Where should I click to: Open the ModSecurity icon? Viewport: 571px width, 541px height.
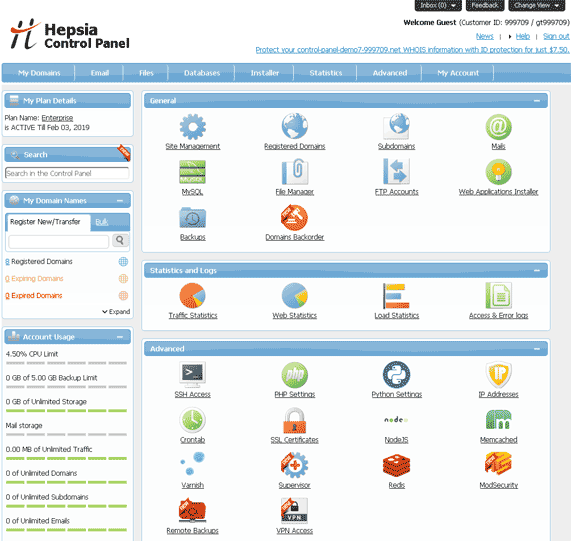pos(499,463)
